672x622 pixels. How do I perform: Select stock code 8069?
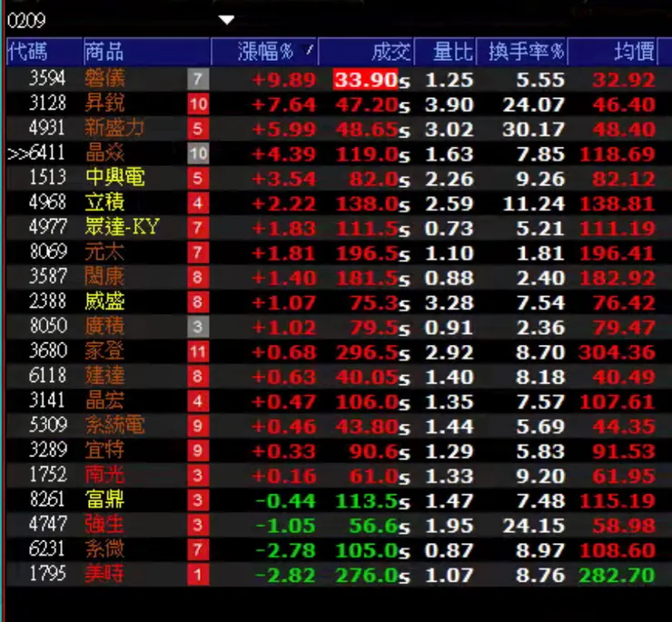click(48, 252)
